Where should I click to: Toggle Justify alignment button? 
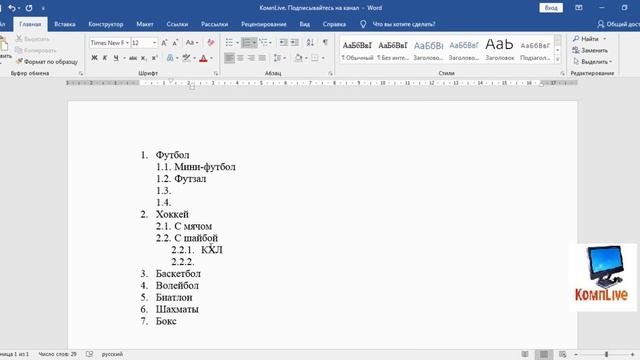pyautogui.click(x=262, y=58)
